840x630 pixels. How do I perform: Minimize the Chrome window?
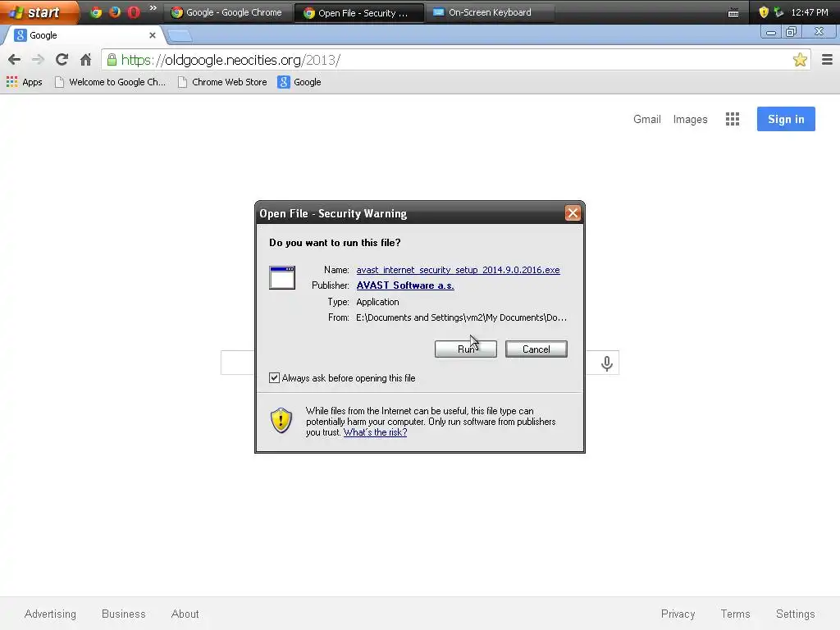click(x=771, y=32)
